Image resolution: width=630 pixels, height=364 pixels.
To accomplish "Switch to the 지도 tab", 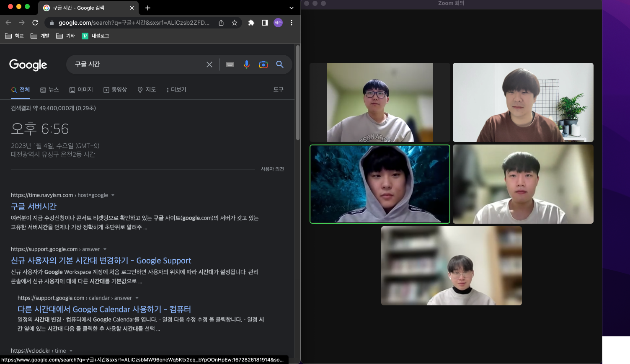I will coord(147,90).
